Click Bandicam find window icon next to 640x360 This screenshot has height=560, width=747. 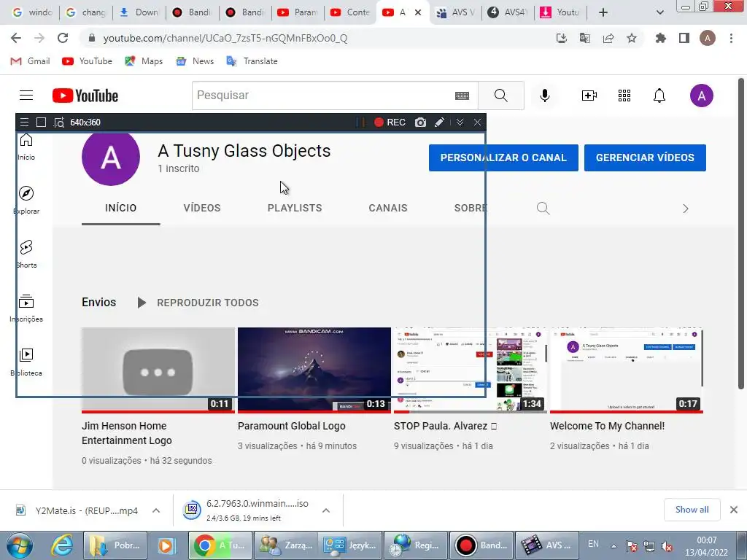58,122
